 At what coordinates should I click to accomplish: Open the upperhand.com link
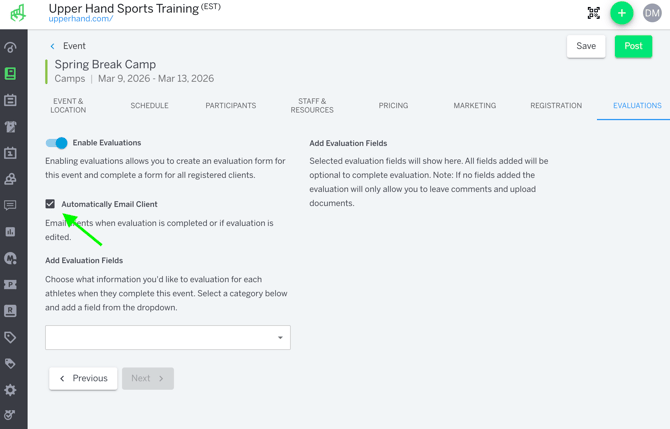point(80,19)
